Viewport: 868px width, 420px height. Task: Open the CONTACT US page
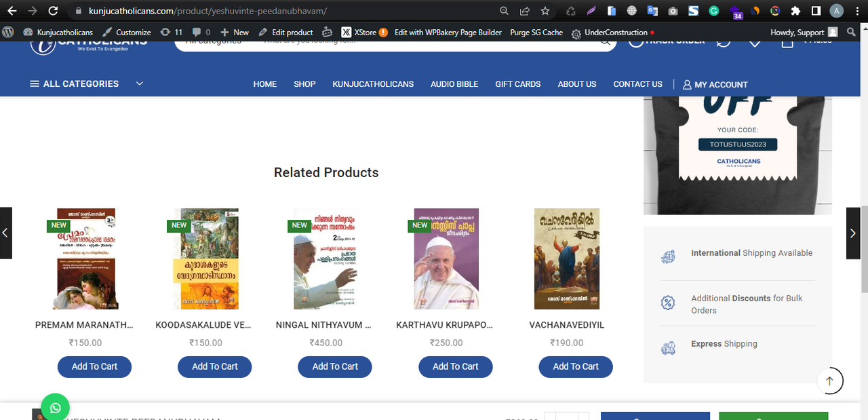click(x=637, y=84)
